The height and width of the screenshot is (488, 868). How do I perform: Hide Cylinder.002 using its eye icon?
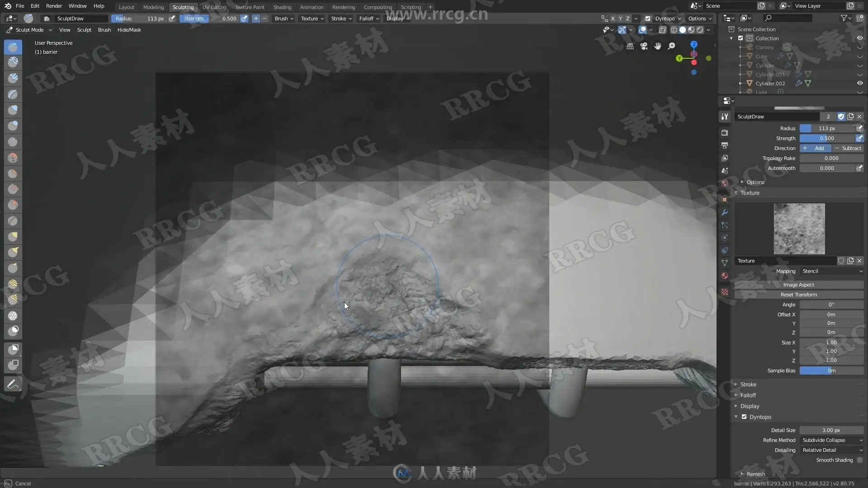[859, 83]
